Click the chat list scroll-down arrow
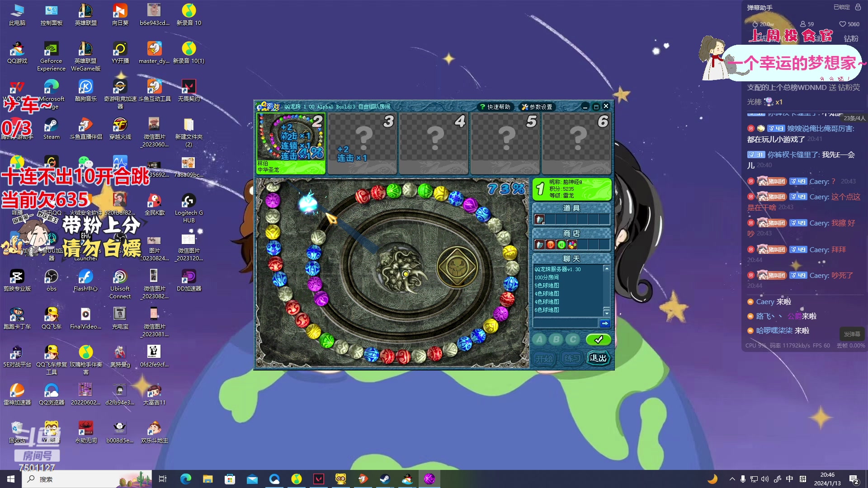 coord(607,313)
